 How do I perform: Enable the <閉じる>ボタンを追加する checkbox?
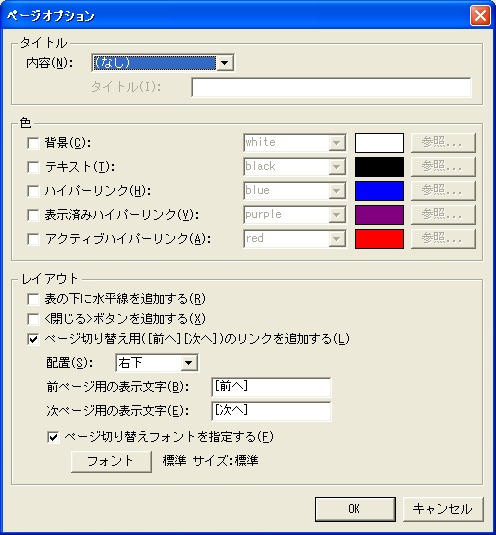(x=33, y=319)
